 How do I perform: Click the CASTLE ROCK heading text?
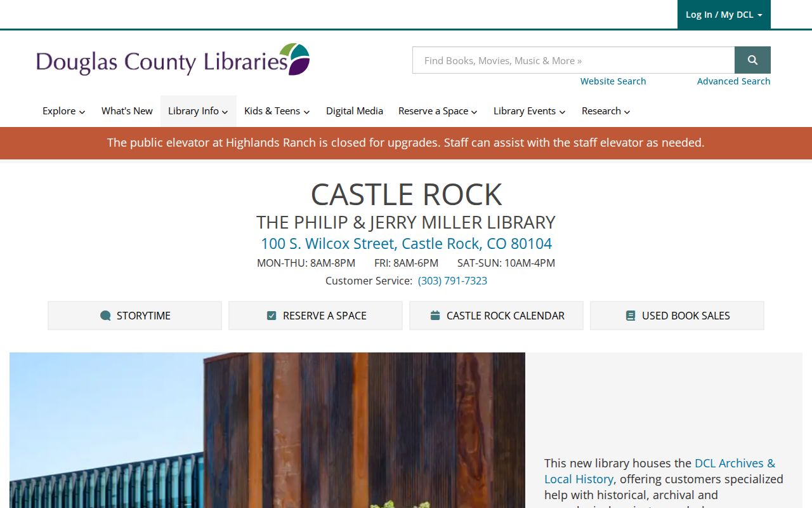[x=406, y=194]
